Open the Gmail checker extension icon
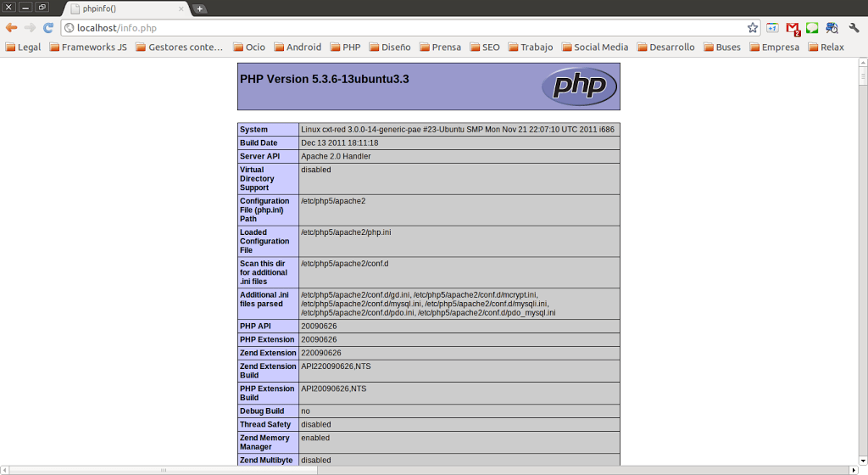 793,28
